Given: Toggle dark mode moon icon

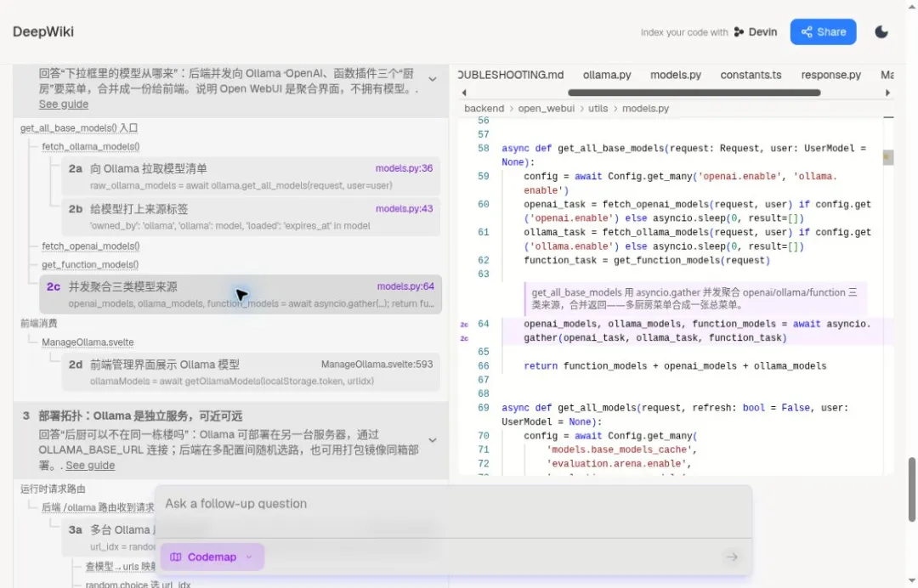Looking at the screenshot, I should pyautogui.click(x=881, y=31).
